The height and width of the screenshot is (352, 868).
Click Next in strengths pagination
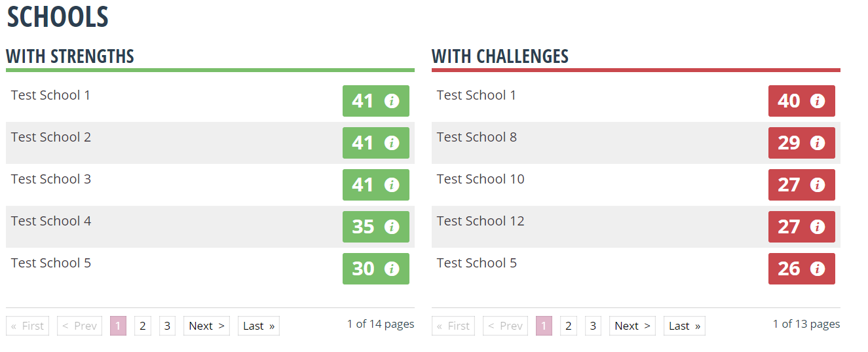206,326
